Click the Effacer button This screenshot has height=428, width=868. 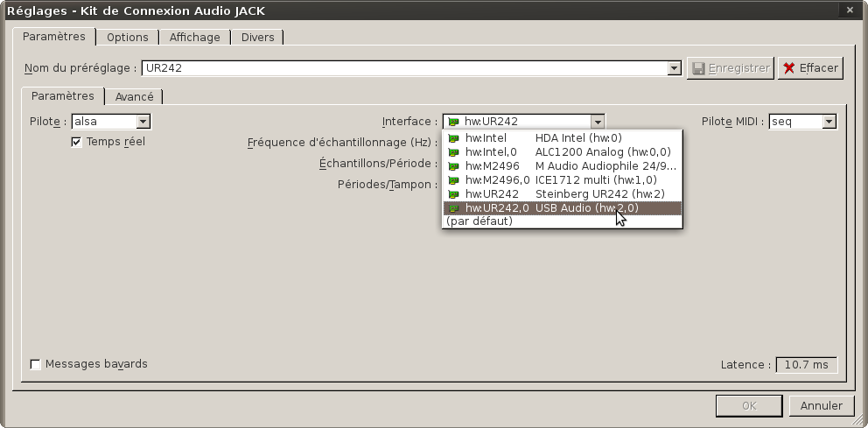[810, 68]
